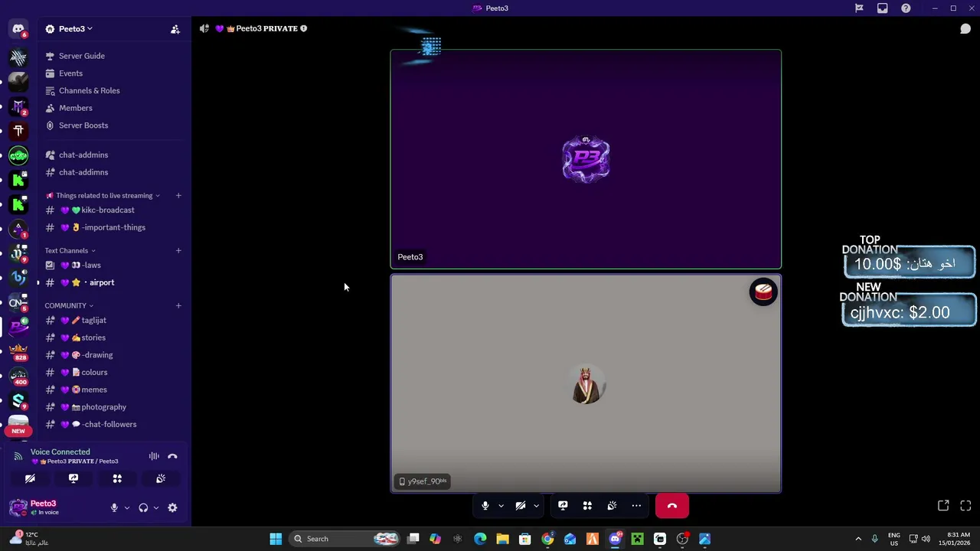
Task: Click Peeto3 user avatar in user panel
Action: pos(18,507)
